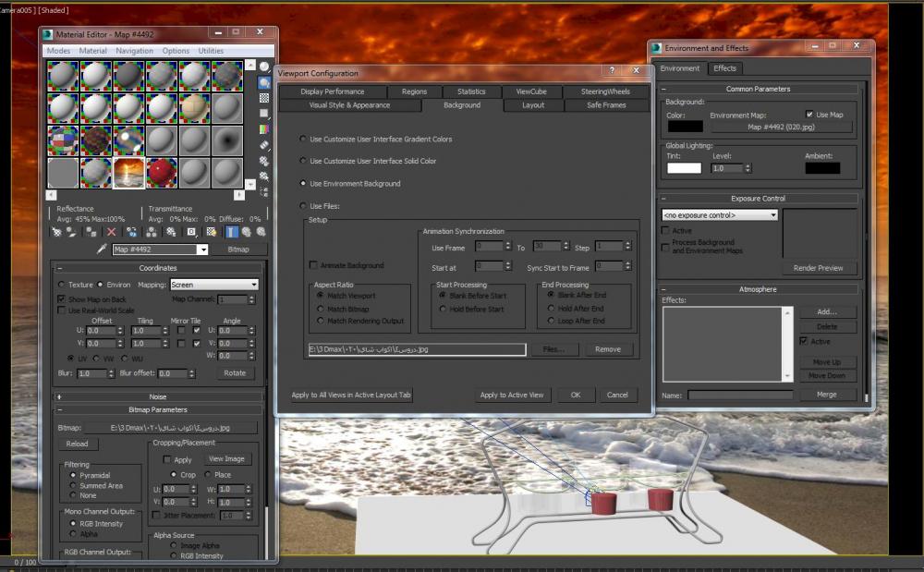Image resolution: width=924 pixels, height=572 pixels.
Task: Click the Apply to Active View button
Action: [511, 395]
